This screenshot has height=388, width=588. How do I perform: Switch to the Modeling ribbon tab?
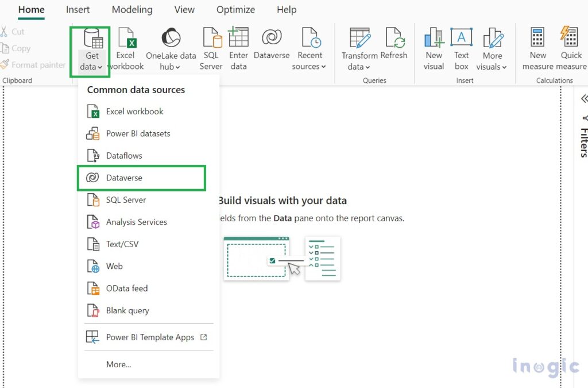[x=132, y=10]
